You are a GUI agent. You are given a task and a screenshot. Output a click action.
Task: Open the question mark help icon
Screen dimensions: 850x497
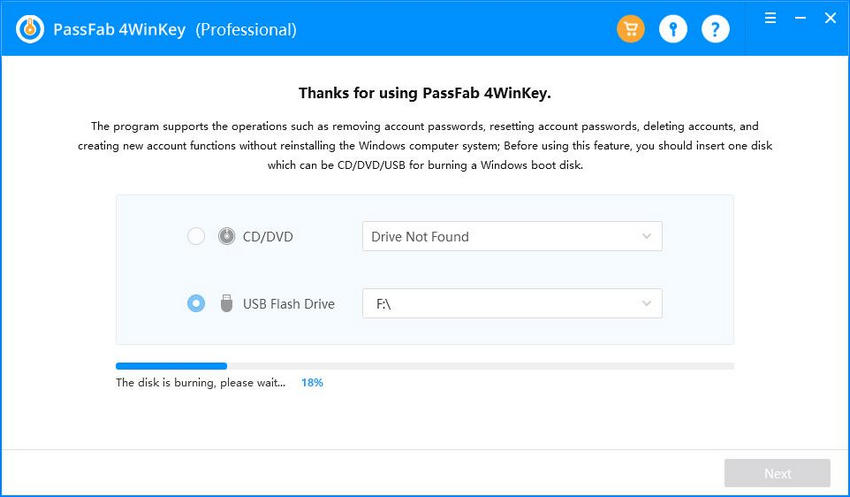(x=715, y=29)
